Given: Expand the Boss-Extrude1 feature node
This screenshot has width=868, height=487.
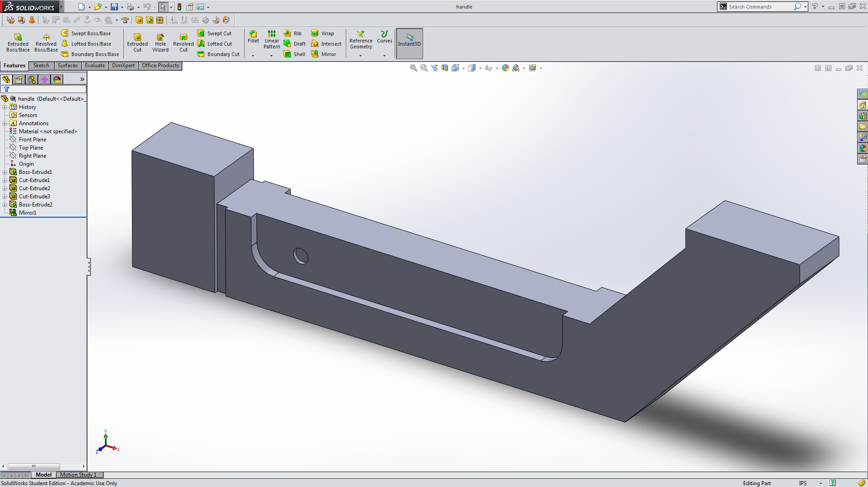Looking at the screenshot, I should coord(5,172).
